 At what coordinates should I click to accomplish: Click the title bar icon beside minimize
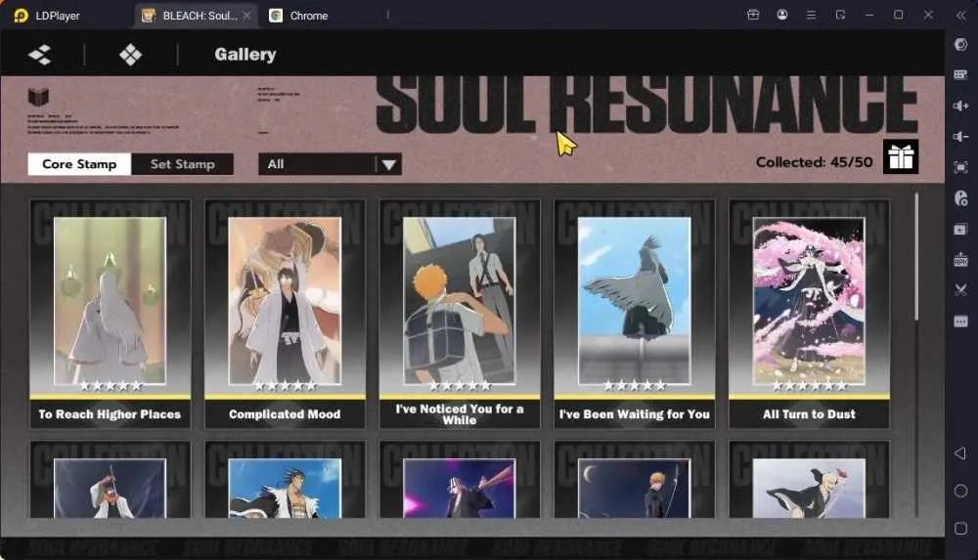pos(840,15)
